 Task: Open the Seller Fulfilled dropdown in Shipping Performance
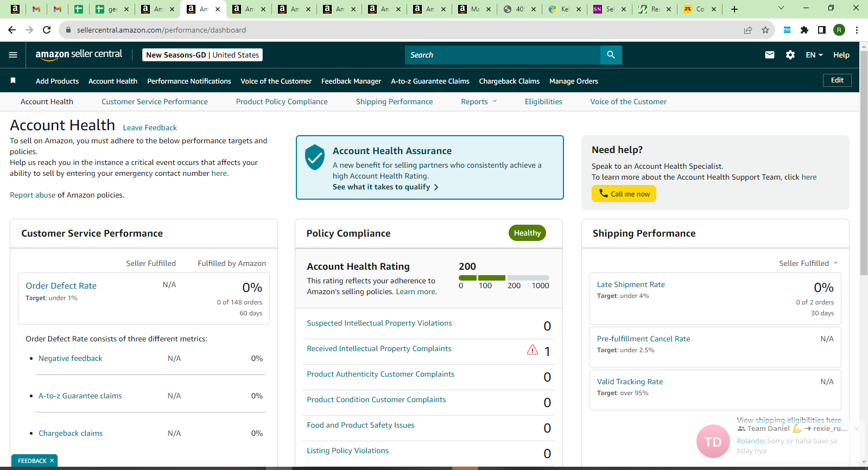click(808, 263)
